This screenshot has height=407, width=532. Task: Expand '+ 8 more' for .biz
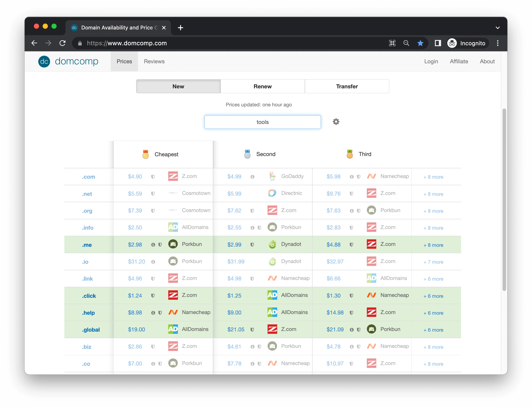[x=433, y=347]
